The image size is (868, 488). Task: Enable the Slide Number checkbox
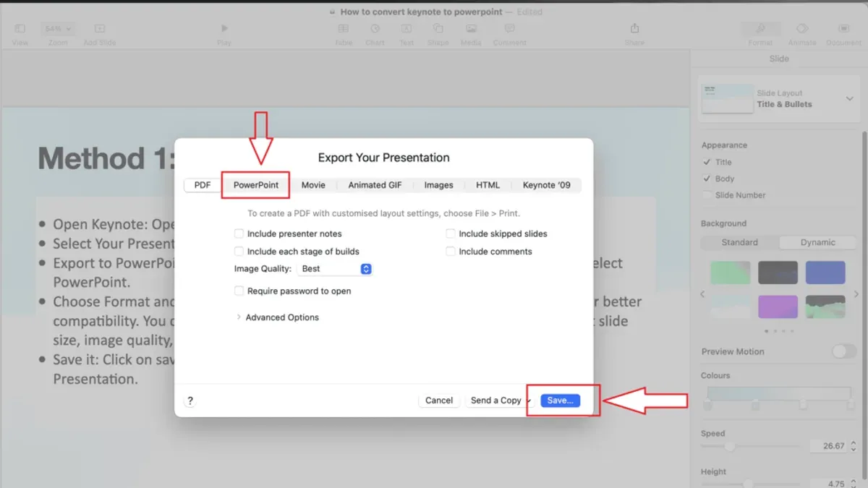(707, 195)
